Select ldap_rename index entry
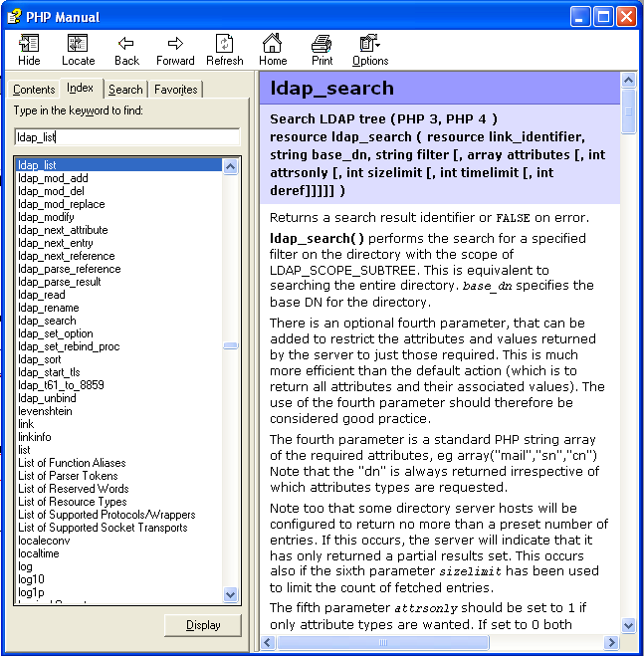644x656 pixels. pyautogui.click(x=49, y=308)
